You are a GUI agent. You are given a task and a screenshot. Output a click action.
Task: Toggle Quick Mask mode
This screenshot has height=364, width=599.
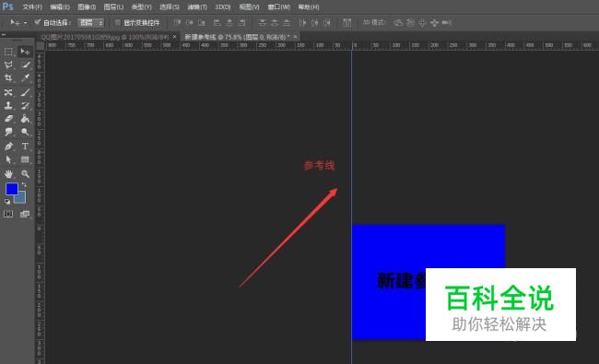(x=8, y=215)
